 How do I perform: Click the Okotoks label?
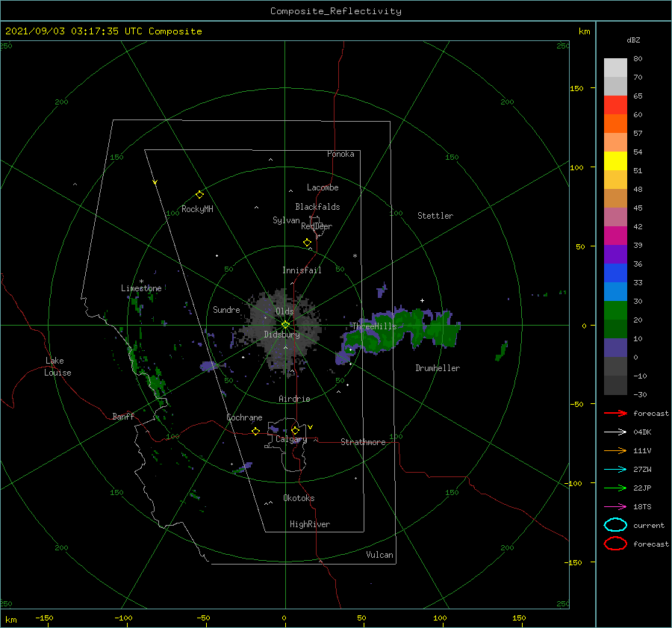(299, 498)
